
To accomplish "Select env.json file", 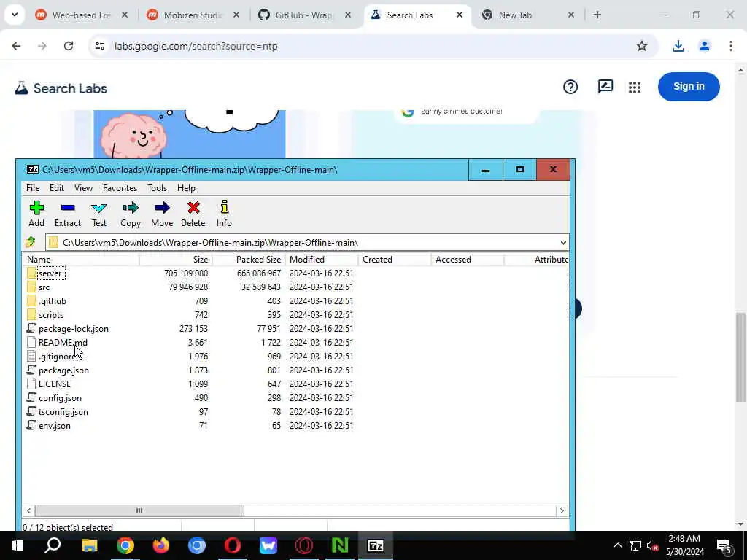I will (54, 425).
